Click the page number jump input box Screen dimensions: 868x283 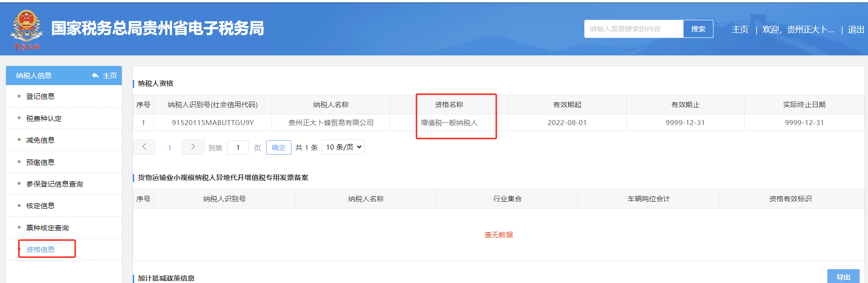coord(238,148)
